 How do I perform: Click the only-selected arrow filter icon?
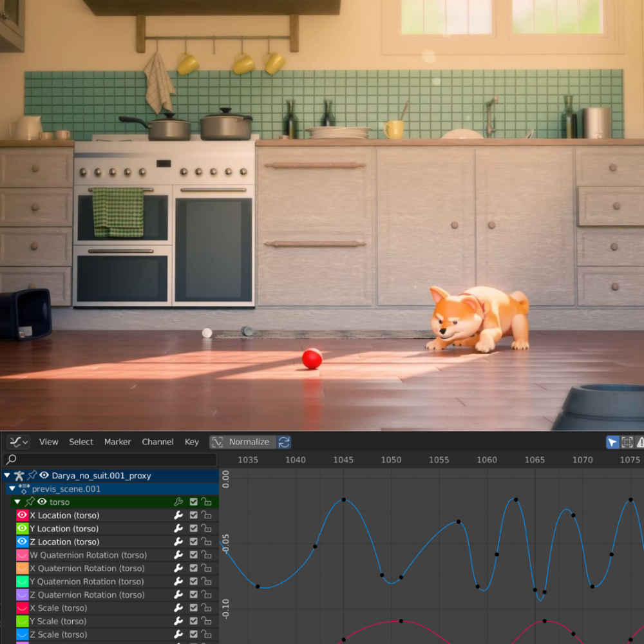coord(612,442)
